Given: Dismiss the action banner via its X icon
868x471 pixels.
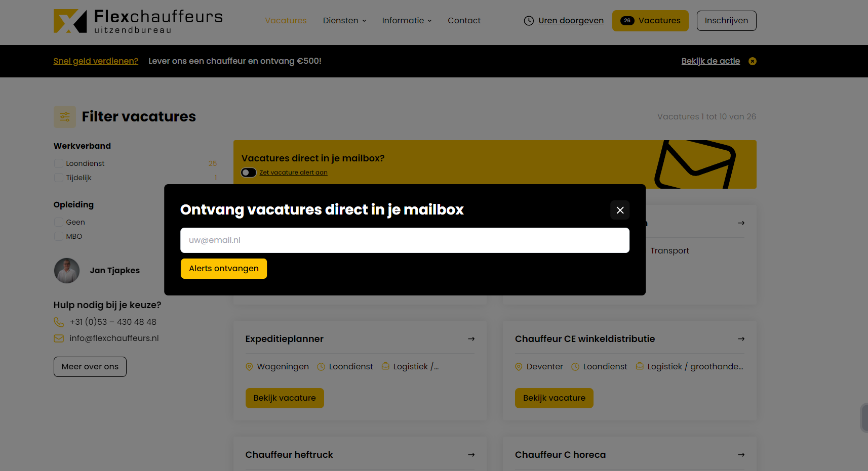Looking at the screenshot, I should click(753, 61).
